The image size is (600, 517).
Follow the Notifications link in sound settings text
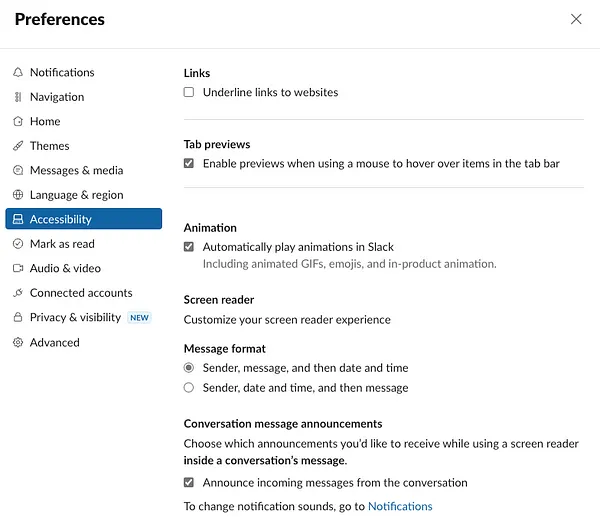[x=400, y=507]
